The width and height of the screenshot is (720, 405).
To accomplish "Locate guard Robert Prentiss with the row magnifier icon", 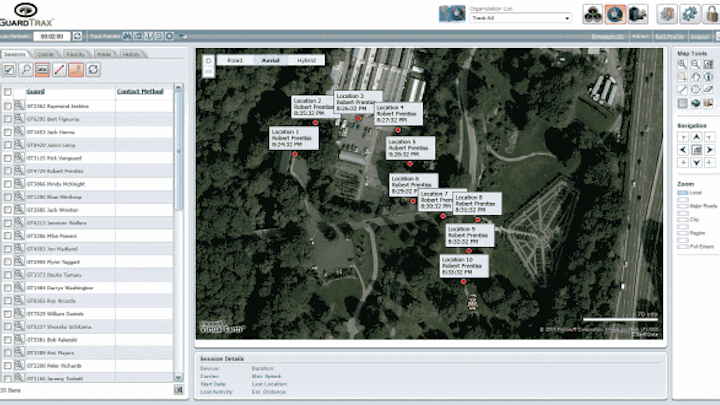I will (x=19, y=170).
